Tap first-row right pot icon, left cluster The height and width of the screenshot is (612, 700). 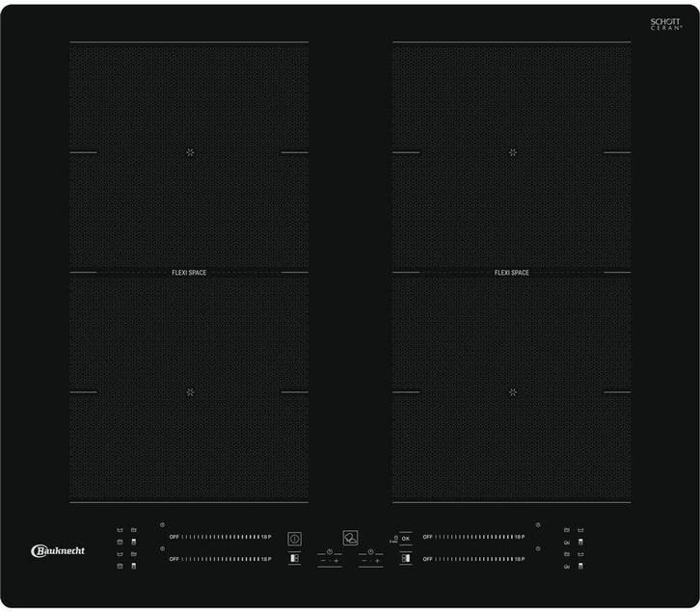[x=134, y=530]
